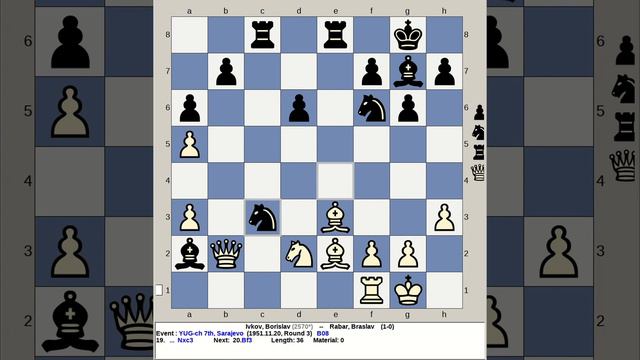The image size is (640, 360).
Task: Select the black knight on f6
Action: click(371, 108)
